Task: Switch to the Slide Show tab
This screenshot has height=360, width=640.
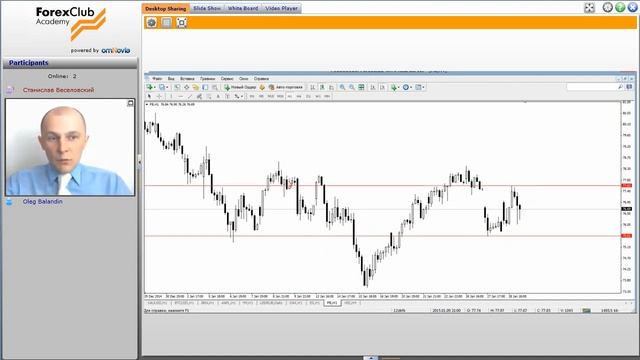Action: (207, 8)
